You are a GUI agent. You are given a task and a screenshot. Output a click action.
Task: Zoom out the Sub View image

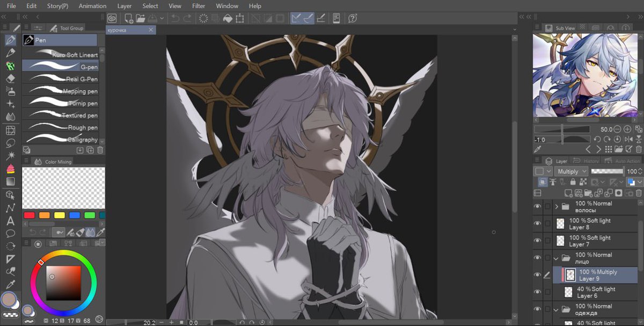[x=618, y=129]
